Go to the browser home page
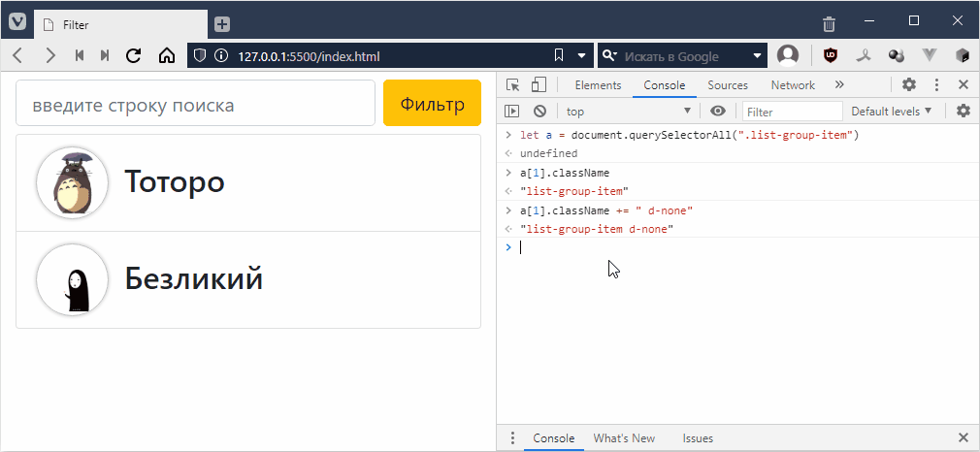Viewport: 980px width, 452px height. [x=166, y=55]
